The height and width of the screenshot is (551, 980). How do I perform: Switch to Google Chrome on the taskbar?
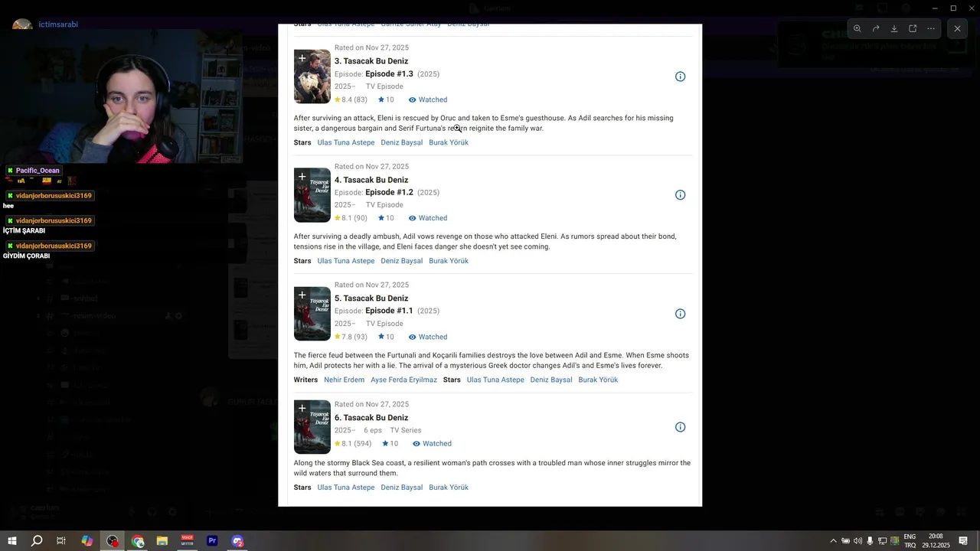click(138, 541)
